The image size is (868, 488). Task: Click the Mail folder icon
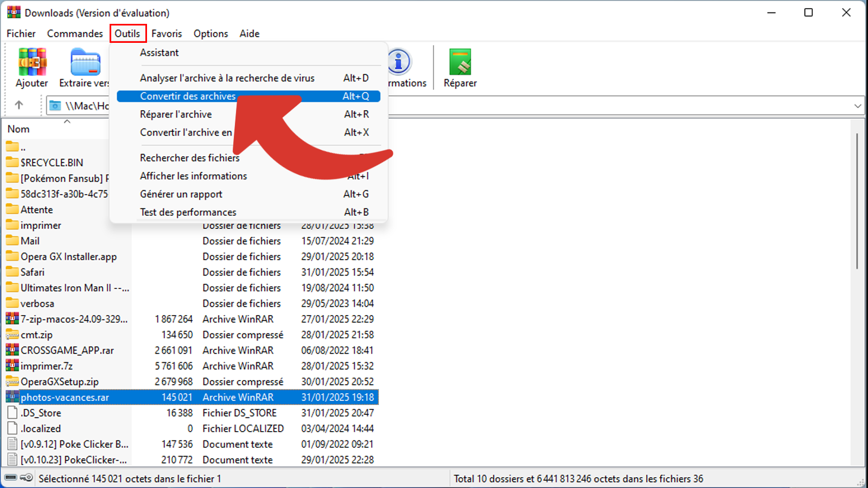pos(12,241)
